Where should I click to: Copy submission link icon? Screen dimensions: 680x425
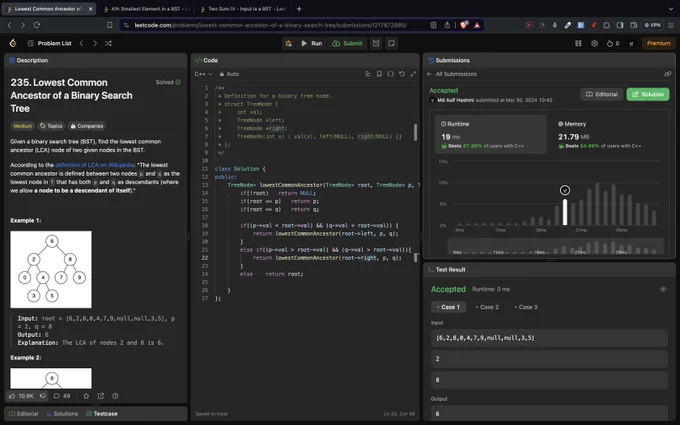pos(667,74)
